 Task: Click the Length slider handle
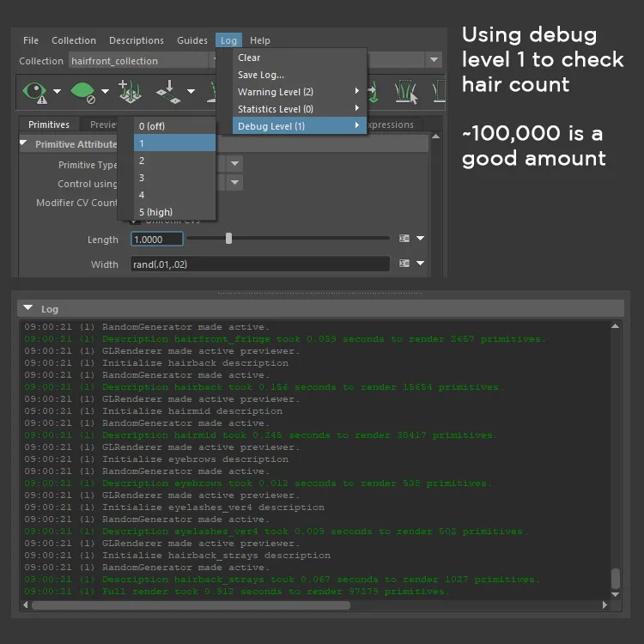228,238
